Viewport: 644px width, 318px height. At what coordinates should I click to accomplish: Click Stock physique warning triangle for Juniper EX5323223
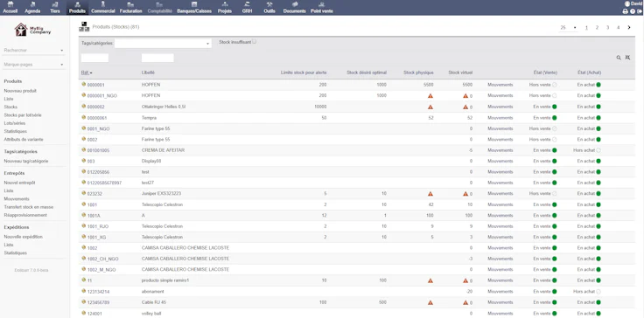pyautogui.click(x=430, y=194)
